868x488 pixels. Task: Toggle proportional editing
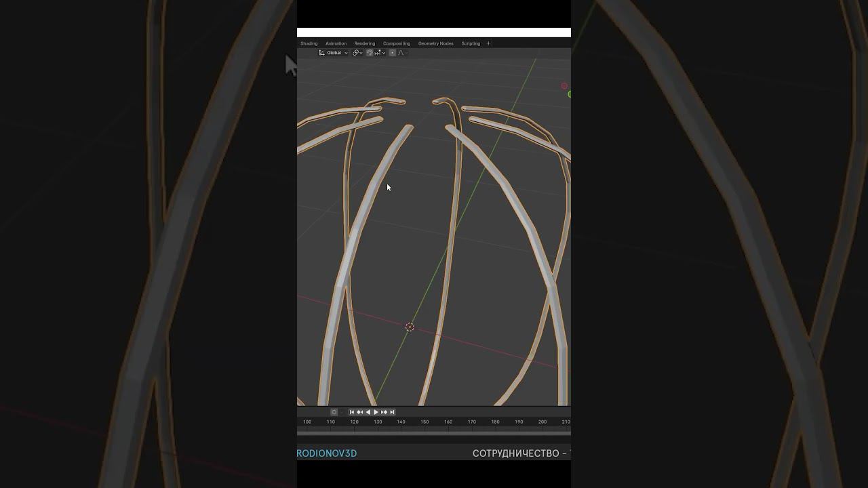click(393, 53)
